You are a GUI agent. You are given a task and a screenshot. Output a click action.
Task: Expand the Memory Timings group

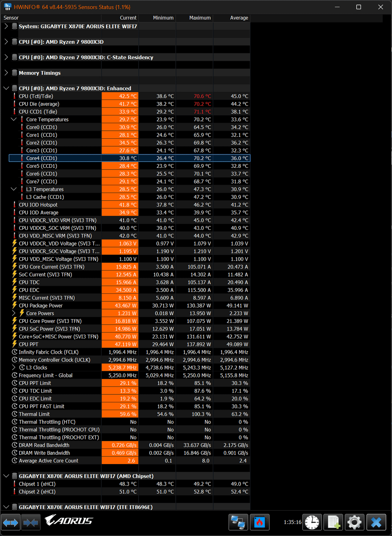(6, 73)
